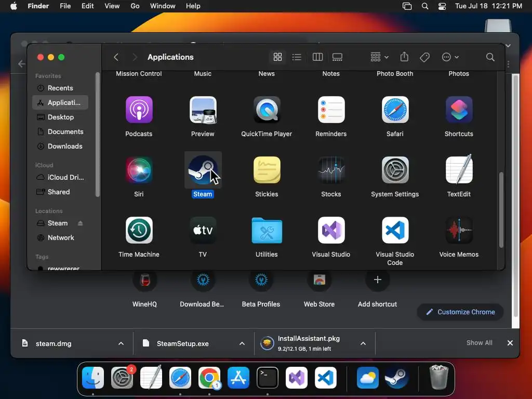Open the Utilities folder

[267, 230]
